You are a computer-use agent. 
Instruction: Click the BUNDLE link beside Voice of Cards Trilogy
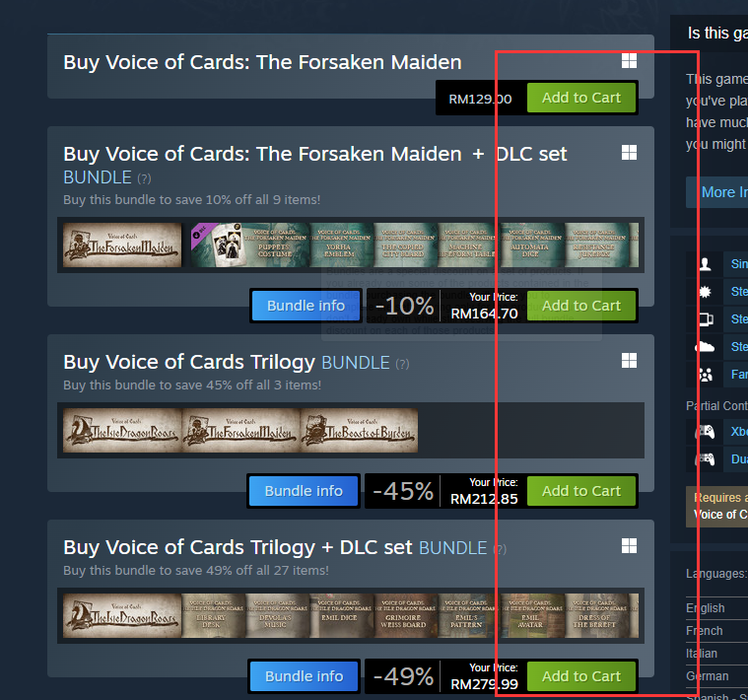356,363
